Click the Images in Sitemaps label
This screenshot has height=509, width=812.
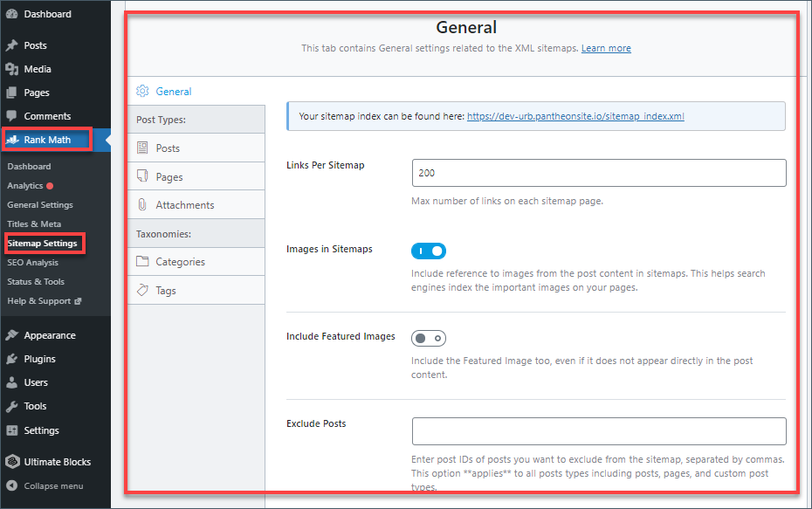[329, 249]
